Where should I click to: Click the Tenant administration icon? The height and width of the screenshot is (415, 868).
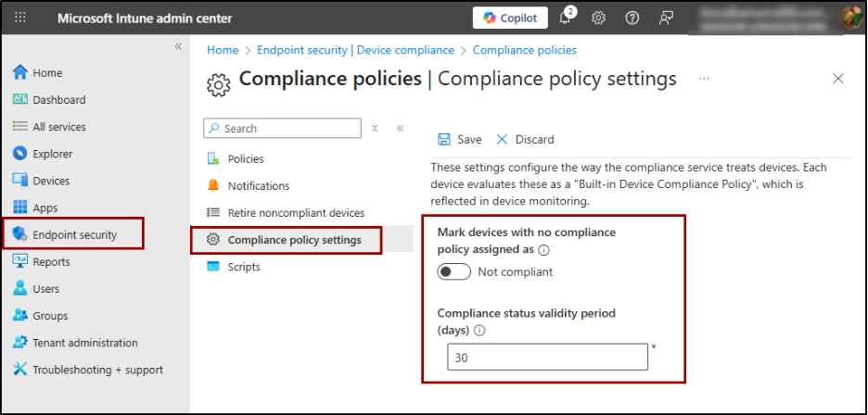[19, 342]
